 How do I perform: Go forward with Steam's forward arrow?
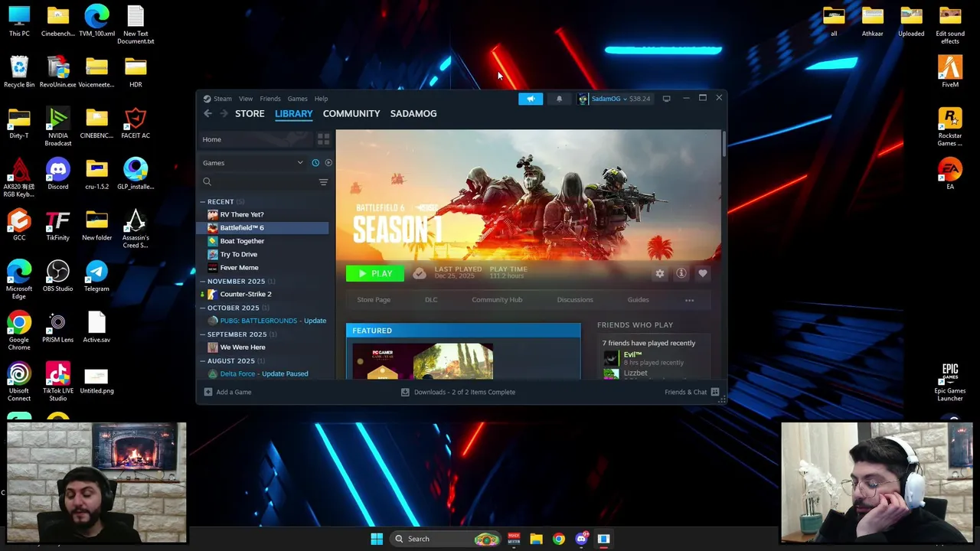tap(224, 113)
